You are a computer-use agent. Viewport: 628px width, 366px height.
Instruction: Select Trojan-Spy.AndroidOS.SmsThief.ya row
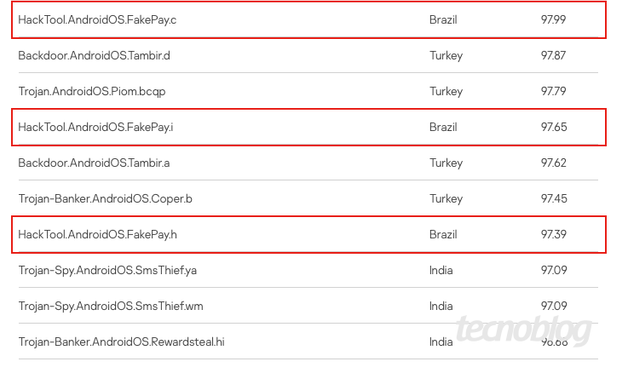pyautogui.click(x=107, y=270)
